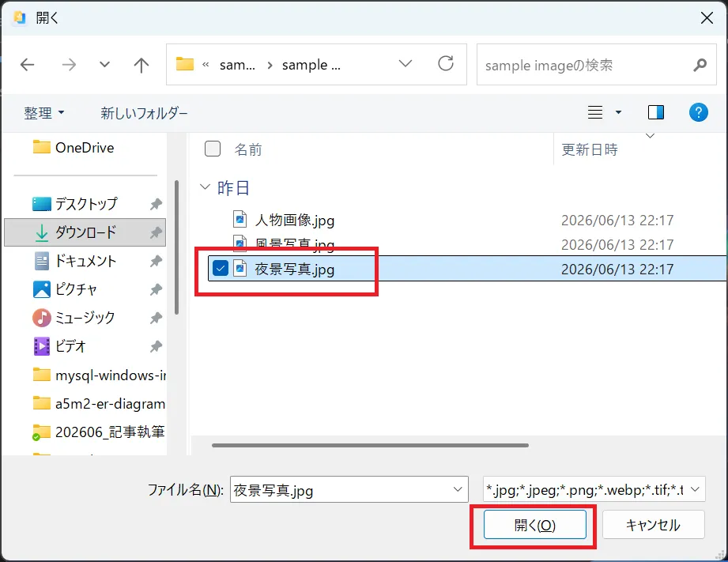This screenshot has height=562, width=728.
Task: Open the 整理 menu
Action: (44, 113)
